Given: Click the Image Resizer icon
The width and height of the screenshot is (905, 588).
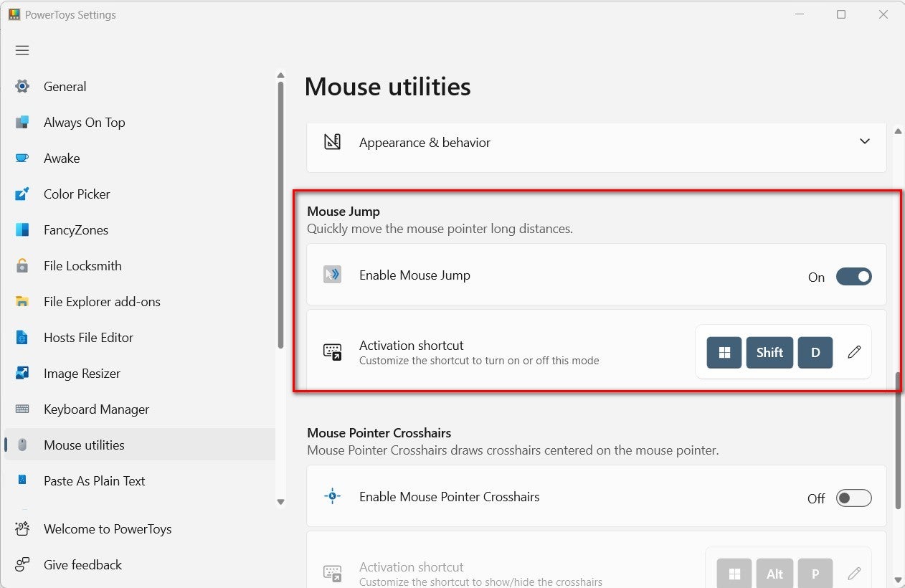Looking at the screenshot, I should coord(22,373).
